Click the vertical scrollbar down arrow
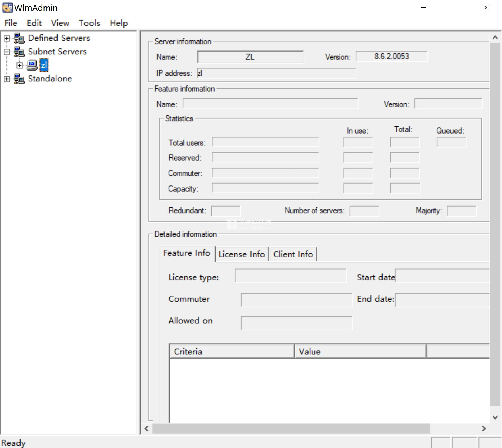The width and height of the screenshot is (502, 448). pos(495,417)
